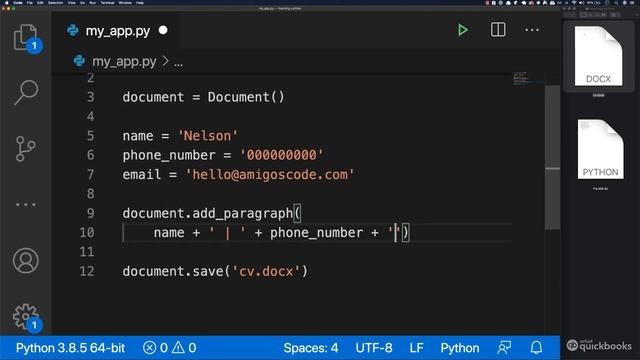Viewport: 640px width, 360px height.
Task: Select the Python 3.8.5 64-bit interpreter status
Action: point(70,348)
